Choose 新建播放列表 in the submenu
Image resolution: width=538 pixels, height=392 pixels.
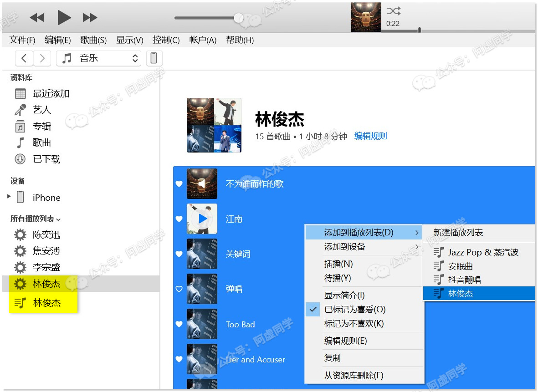coord(479,233)
